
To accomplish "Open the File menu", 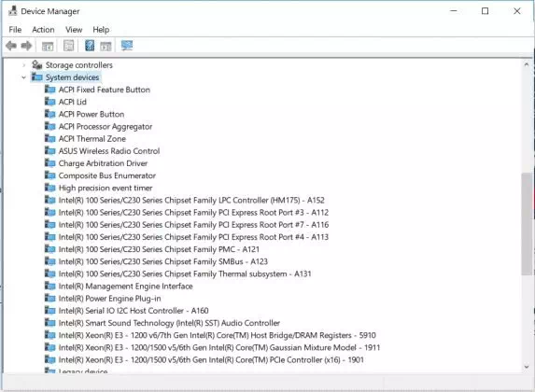I will pos(15,30).
